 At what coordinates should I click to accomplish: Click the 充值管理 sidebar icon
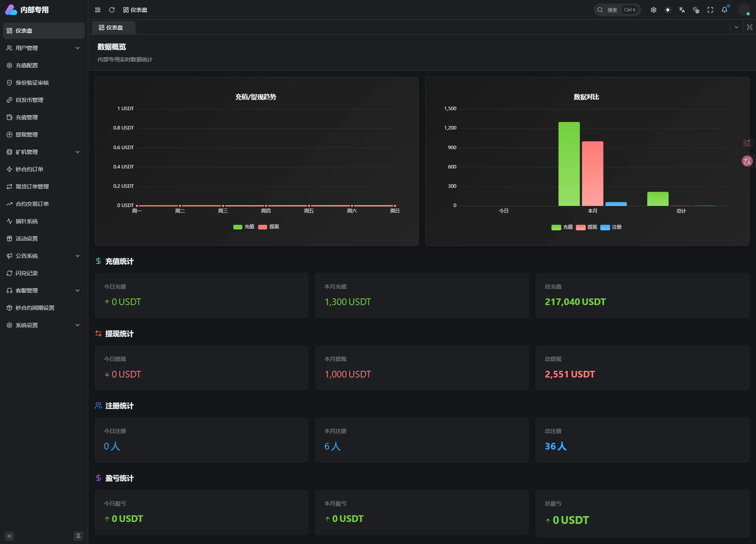click(9, 117)
